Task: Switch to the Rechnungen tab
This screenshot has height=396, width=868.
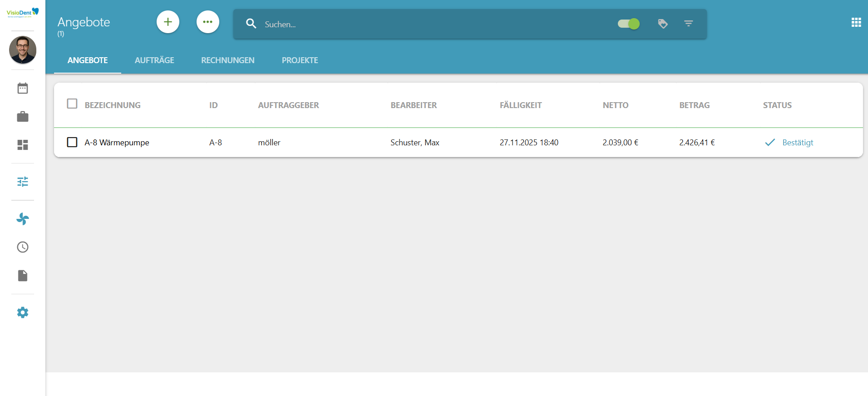Action: pos(228,60)
